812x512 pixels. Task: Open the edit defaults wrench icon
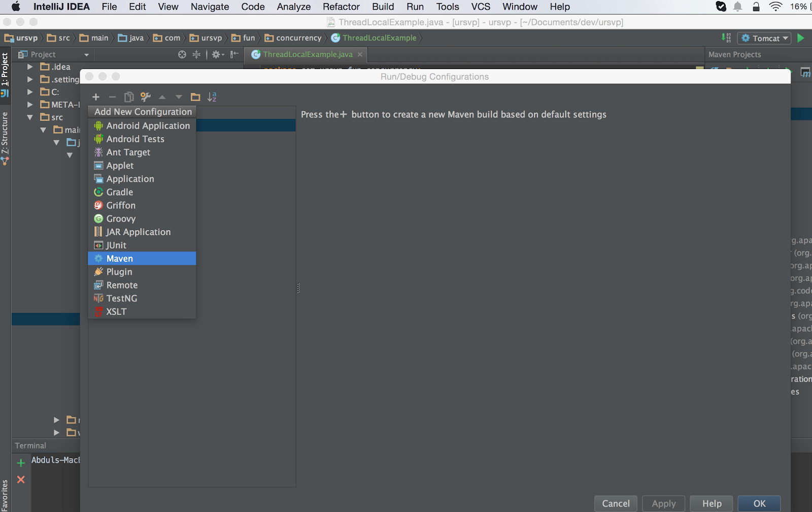[x=146, y=97]
